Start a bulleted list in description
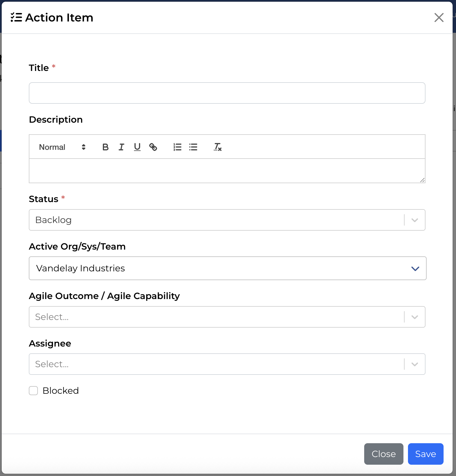The image size is (456, 476). pos(193,147)
